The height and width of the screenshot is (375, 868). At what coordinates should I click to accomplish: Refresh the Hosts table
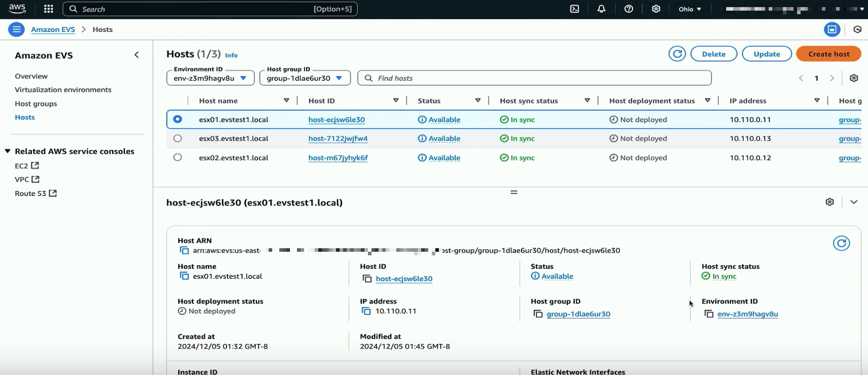pyautogui.click(x=677, y=54)
